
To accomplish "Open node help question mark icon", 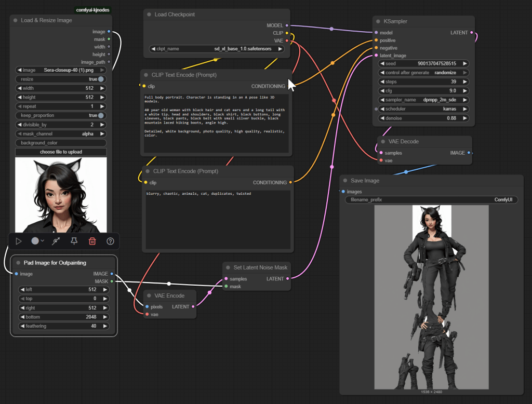I will (110, 241).
